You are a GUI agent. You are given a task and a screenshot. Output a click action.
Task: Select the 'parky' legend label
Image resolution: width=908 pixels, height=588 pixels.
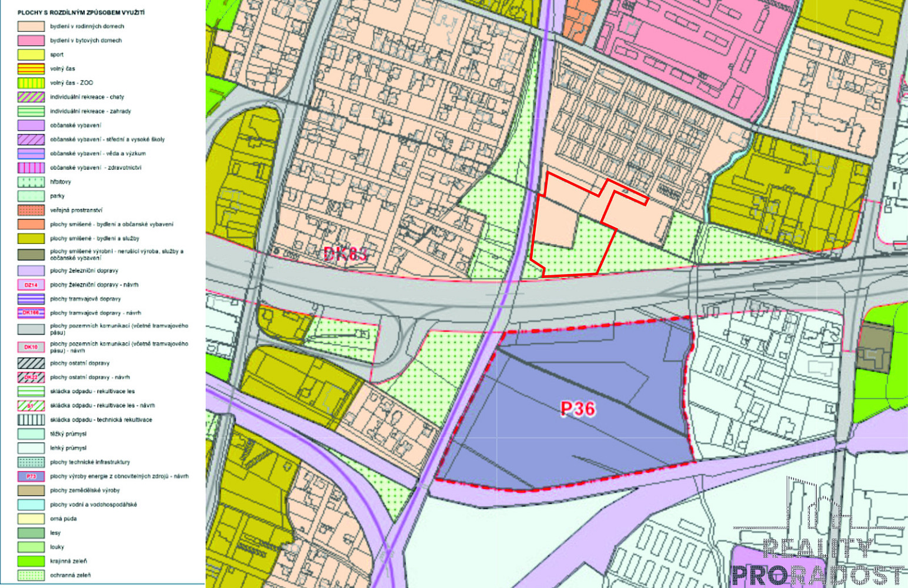(x=57, y=196)
